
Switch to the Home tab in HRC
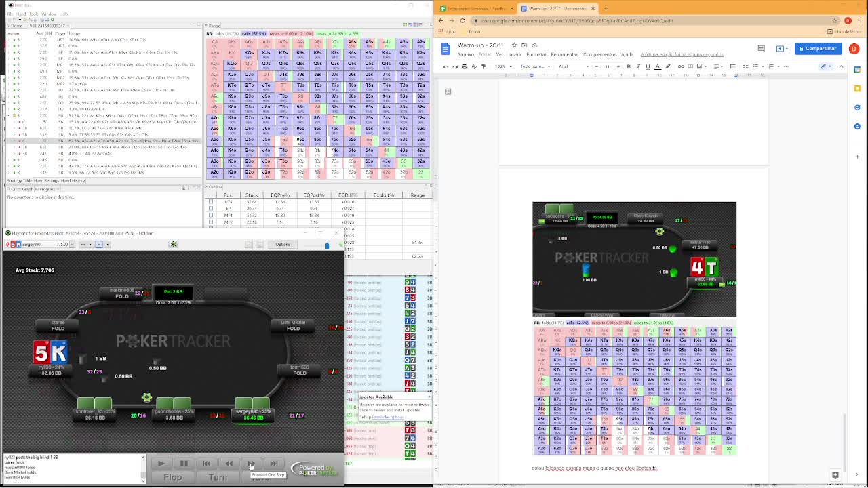coord(15,26)
